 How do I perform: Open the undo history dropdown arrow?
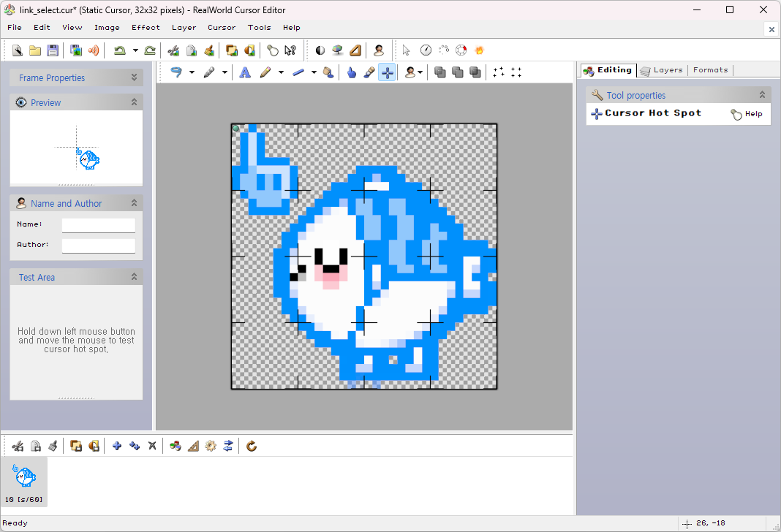pyautogui.click(x=135, y=50)
